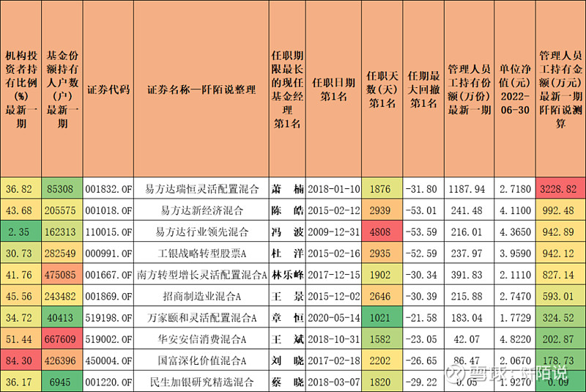
Task: Select the red cell 3228.82
Action: pos(560,189)
